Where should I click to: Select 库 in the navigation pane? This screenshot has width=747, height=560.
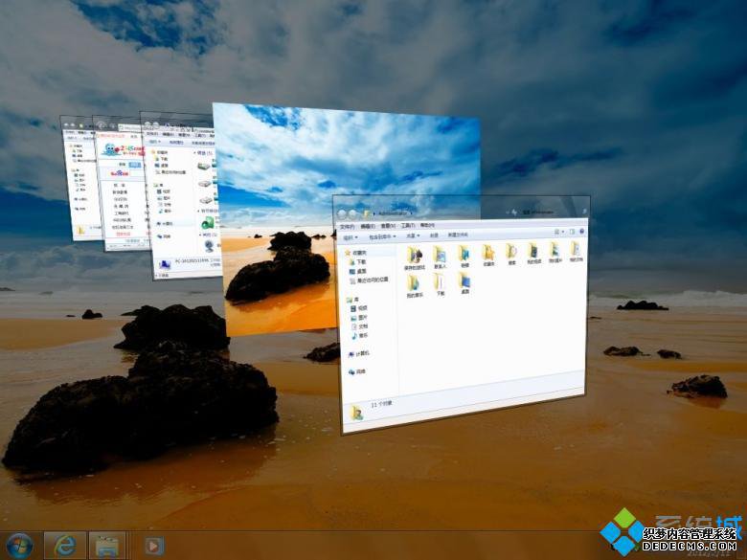tap(353, 300)
